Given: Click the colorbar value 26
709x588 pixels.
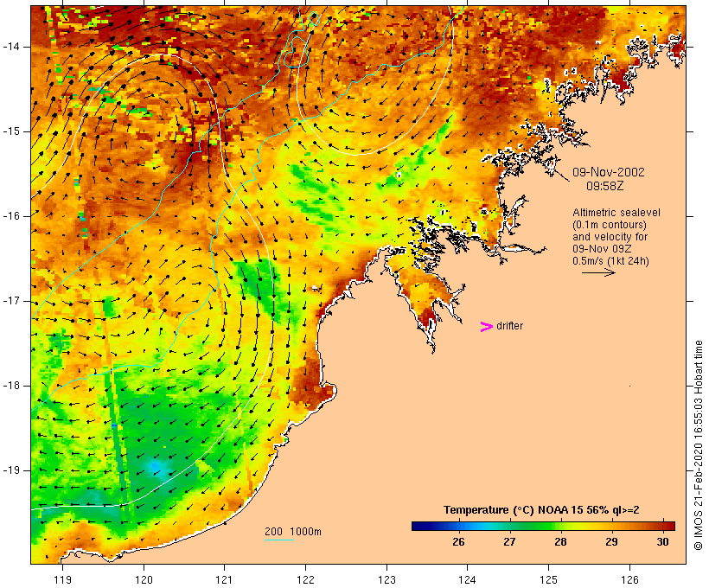Looking at the screenshot, I should click(x=458, y=542).
